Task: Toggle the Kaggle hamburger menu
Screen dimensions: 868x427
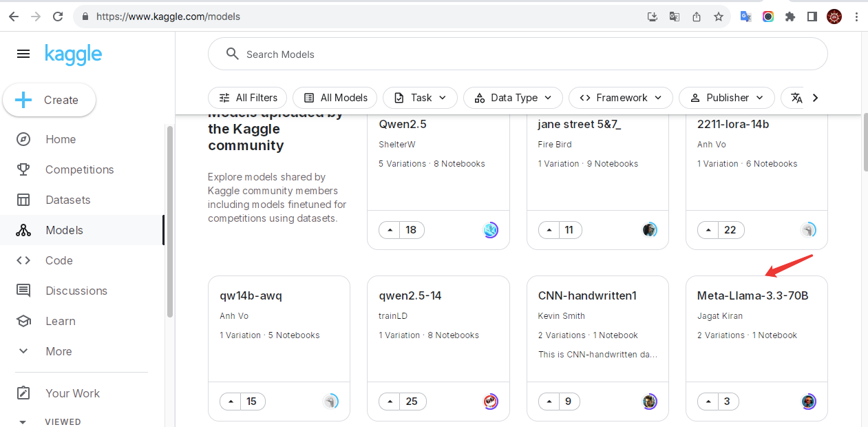Action: pyautogui.click(x=23, y=54)
